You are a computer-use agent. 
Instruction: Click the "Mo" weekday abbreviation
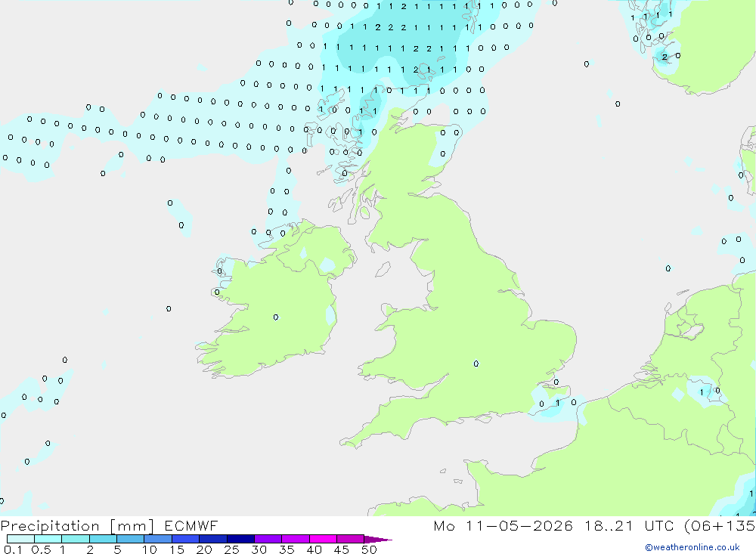tap(444, 525)
